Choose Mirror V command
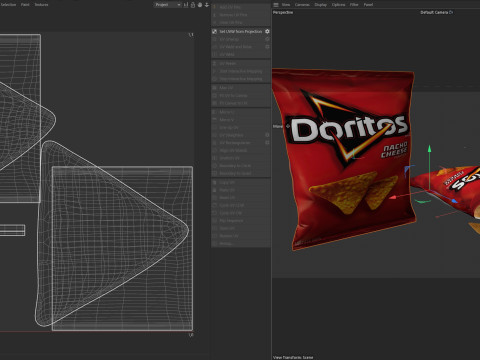Image resolution: width=480 pixels, height=360 pixels. (x=241, y=120)
